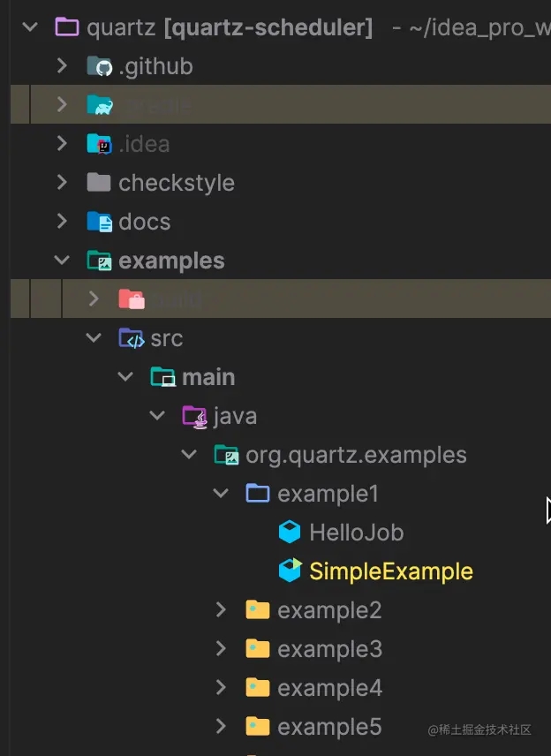551x756 pixels.
Task: Click the .idea folder icon
Action: [x=99, y=144]
